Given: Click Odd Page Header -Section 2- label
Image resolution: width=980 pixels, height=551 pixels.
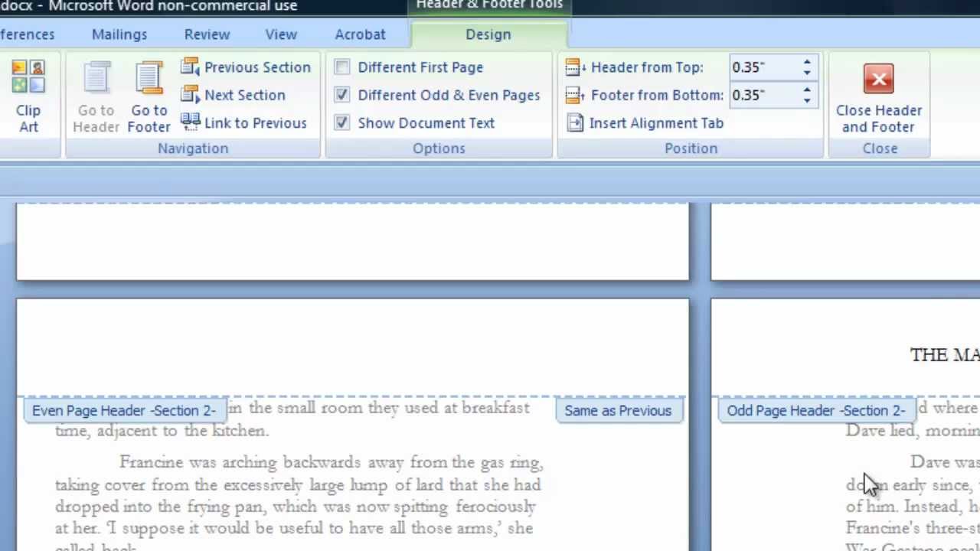Looking at the screenshot, I should [816, 410].
